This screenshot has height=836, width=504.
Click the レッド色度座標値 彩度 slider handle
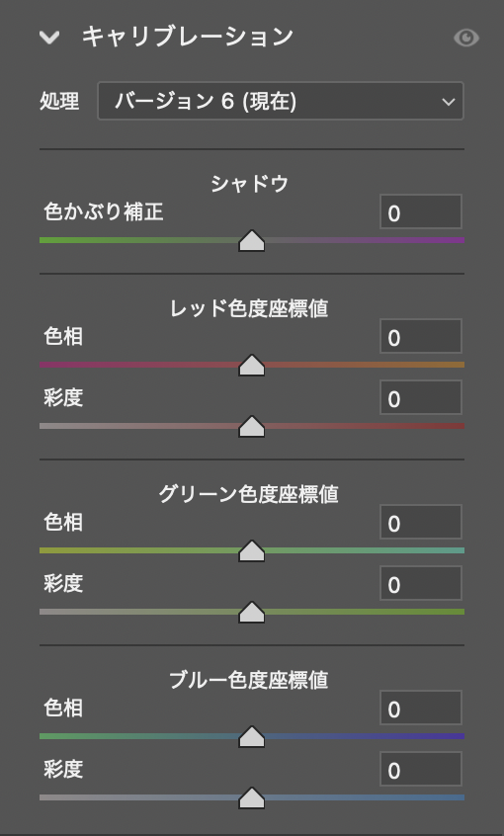[252, 426]
